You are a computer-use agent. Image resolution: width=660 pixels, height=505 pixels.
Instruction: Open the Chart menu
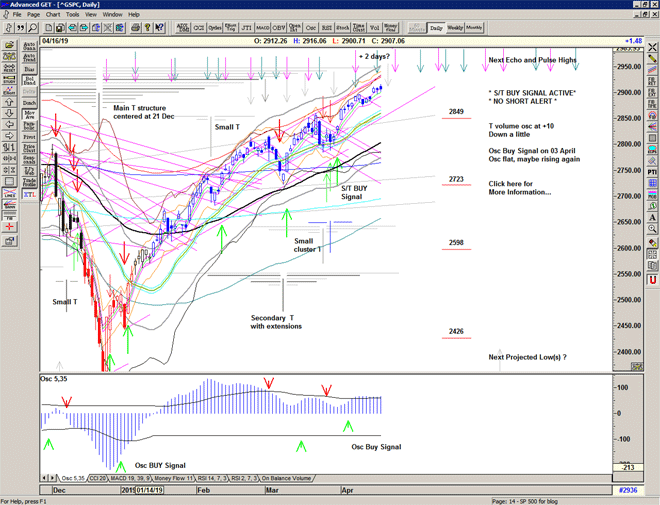[52, 15]
